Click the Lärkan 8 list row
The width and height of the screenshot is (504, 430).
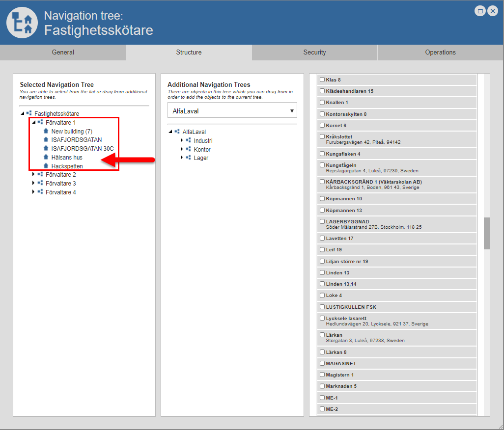(396, 352)
